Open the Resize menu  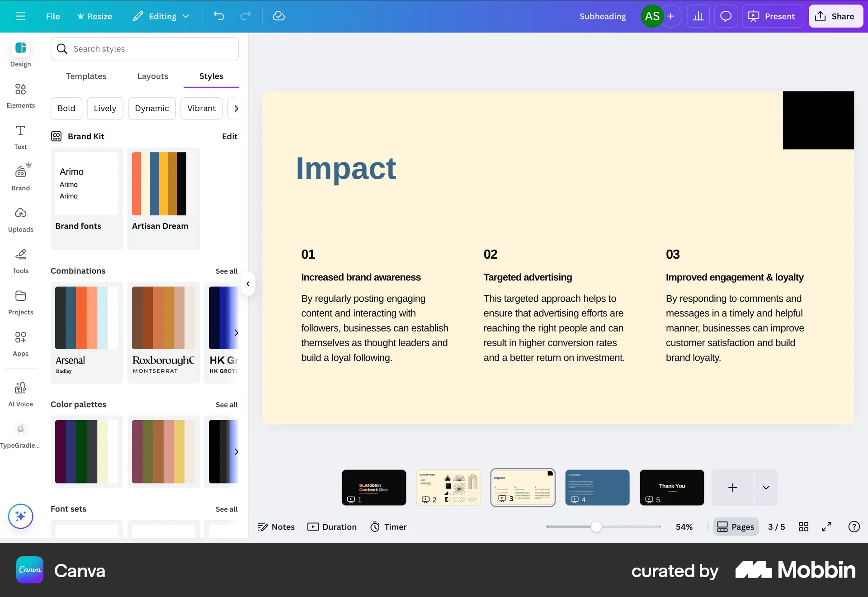click(x=94, y=16)
